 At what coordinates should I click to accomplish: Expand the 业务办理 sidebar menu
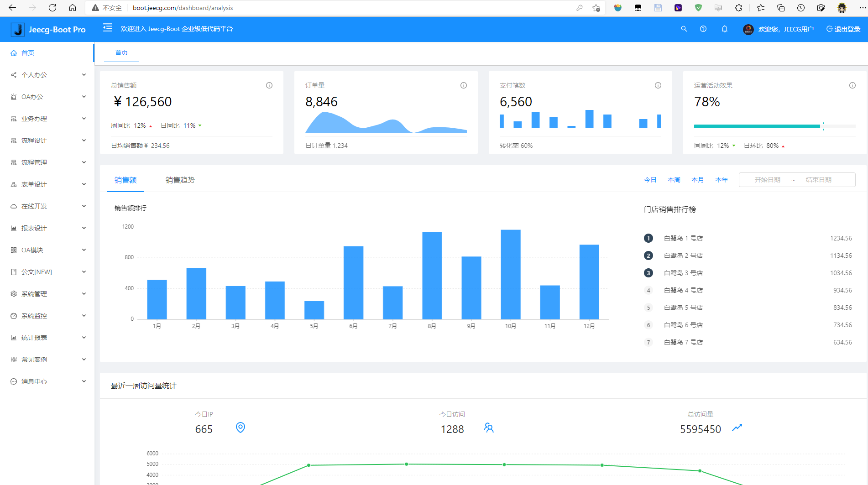[x=47, y=119]
